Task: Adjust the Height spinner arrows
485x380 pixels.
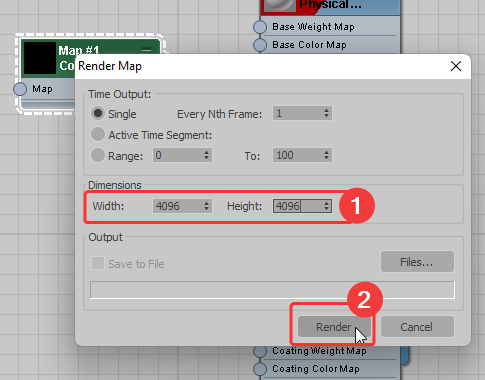Action: (327, 206)
